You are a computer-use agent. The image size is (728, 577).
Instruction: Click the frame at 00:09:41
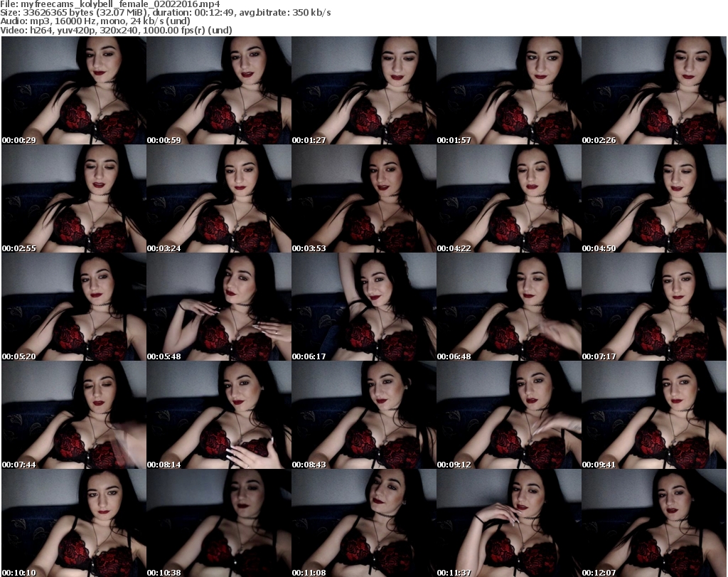pos(654,415)
